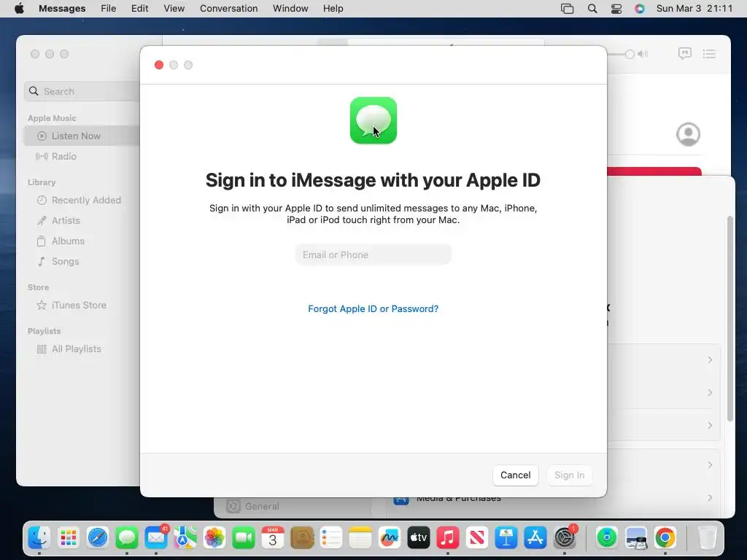Click the Cancel button in sign-in dialog
The width and height of the screenshot is (747, 560).
point(515,475)
